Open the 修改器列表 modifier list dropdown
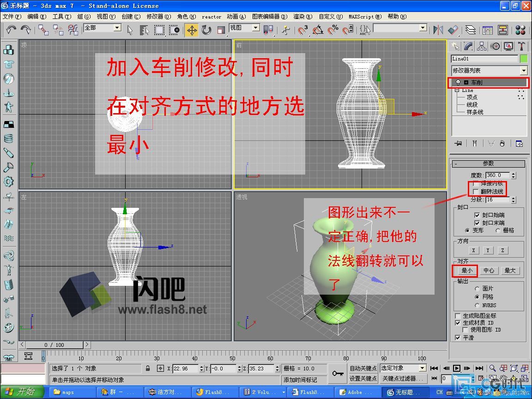Screen dimensions: 532x399 [x=523, y=71]
